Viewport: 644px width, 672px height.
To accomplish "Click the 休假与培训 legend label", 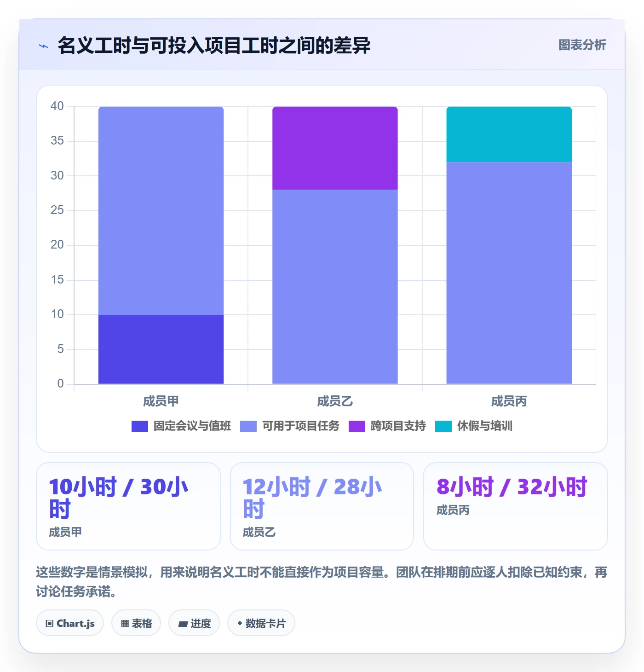I will (x=485, y=426).
